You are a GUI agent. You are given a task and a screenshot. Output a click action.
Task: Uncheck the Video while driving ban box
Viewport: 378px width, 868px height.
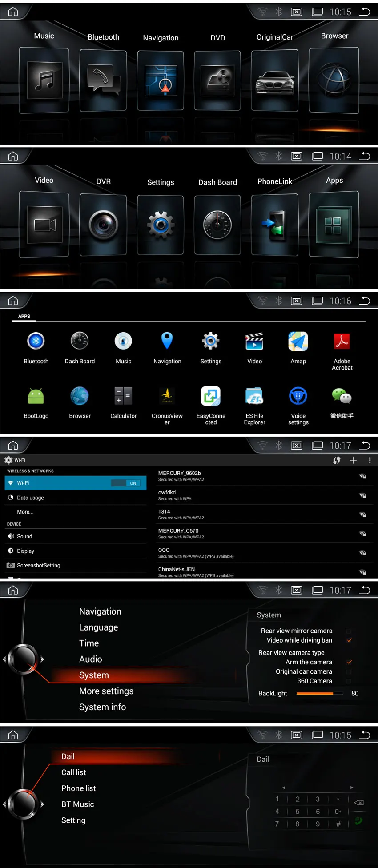(349, 640)
